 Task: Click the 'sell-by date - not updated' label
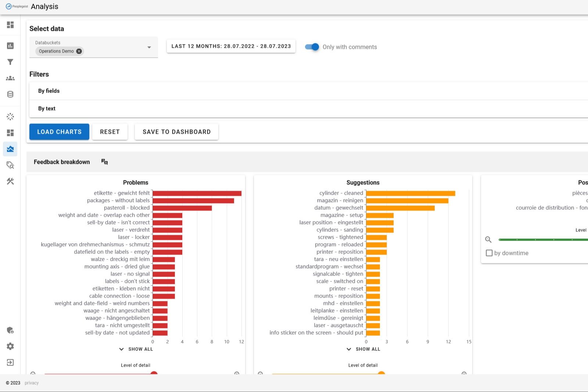tap(117, 332)
